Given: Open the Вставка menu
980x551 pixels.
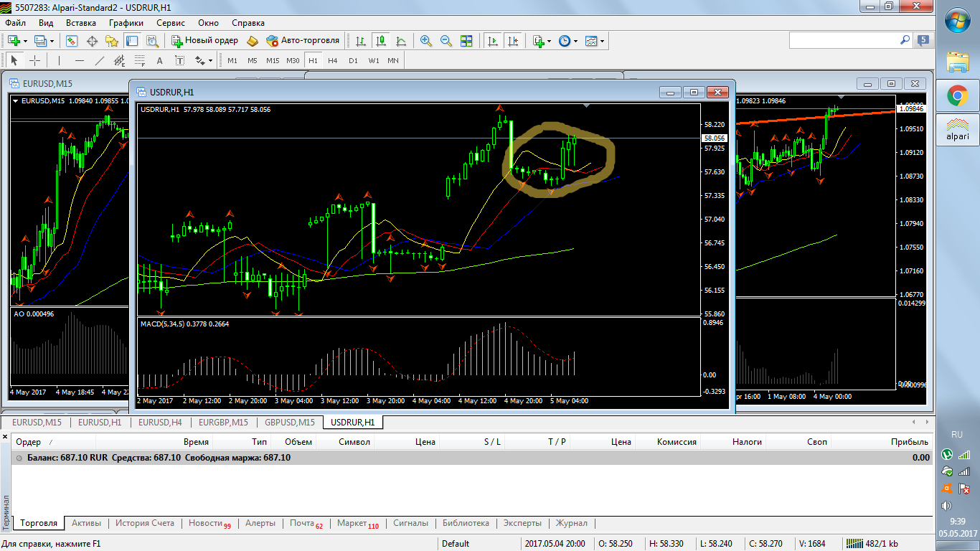Looking at the screenshot, I should coord(80,23).
